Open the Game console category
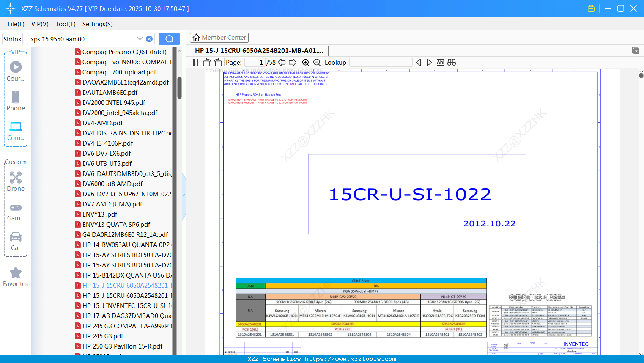The height and width of the screenshot is (363, 644). click(16, 212)
